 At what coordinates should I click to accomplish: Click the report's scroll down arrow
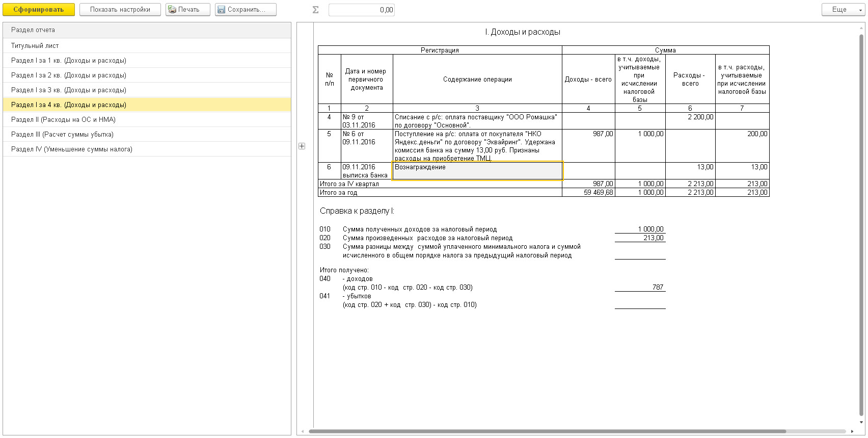[x=861, y=422]
